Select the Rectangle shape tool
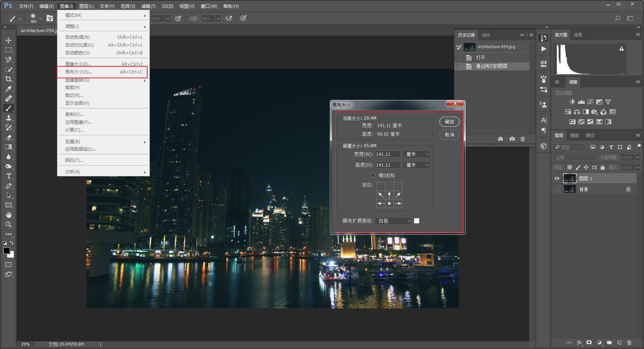The width and height of the screenshot is (644, 349). click(x=9, y=205)
